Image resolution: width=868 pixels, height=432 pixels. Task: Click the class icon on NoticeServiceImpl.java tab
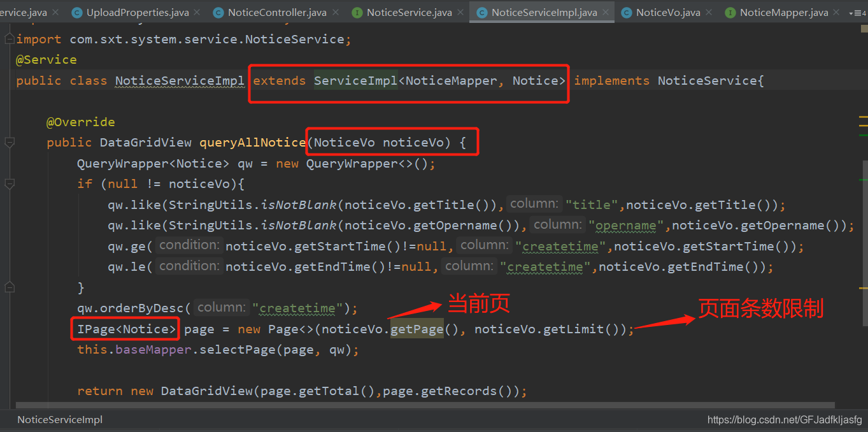pyautogui.click(x=482, y=12)
